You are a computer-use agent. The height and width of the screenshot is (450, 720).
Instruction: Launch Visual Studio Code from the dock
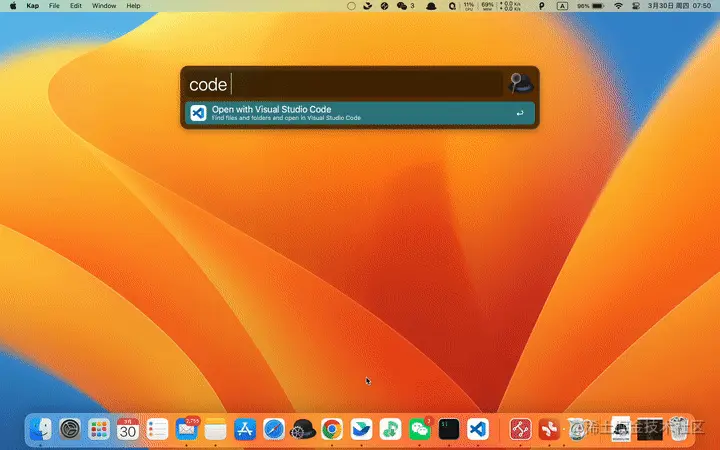(x=478, y=429)
